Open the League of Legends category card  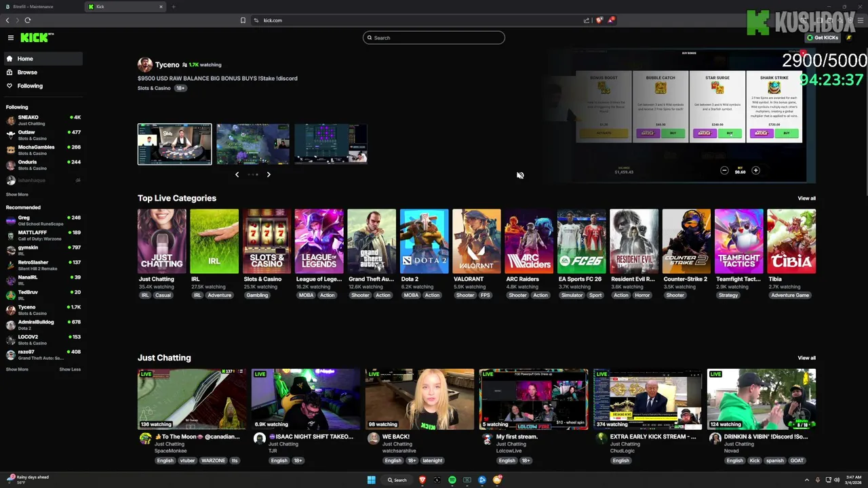click(x=319, y=241)
